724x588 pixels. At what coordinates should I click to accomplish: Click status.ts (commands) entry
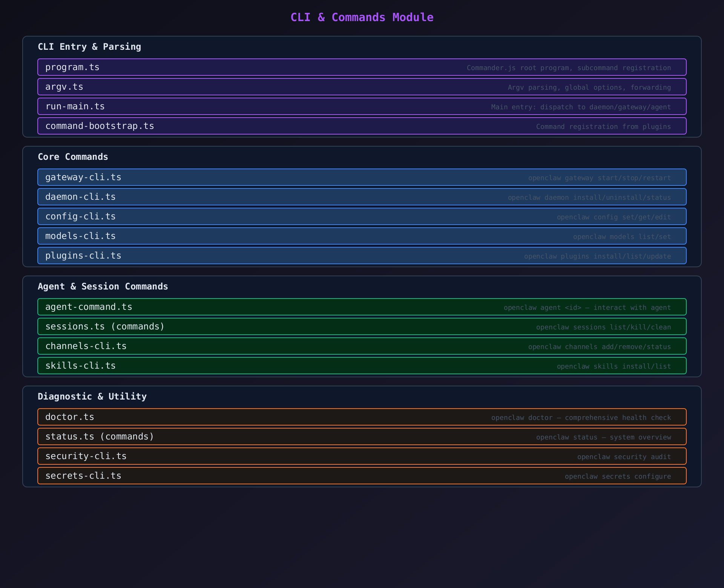(x=362, y=436)
